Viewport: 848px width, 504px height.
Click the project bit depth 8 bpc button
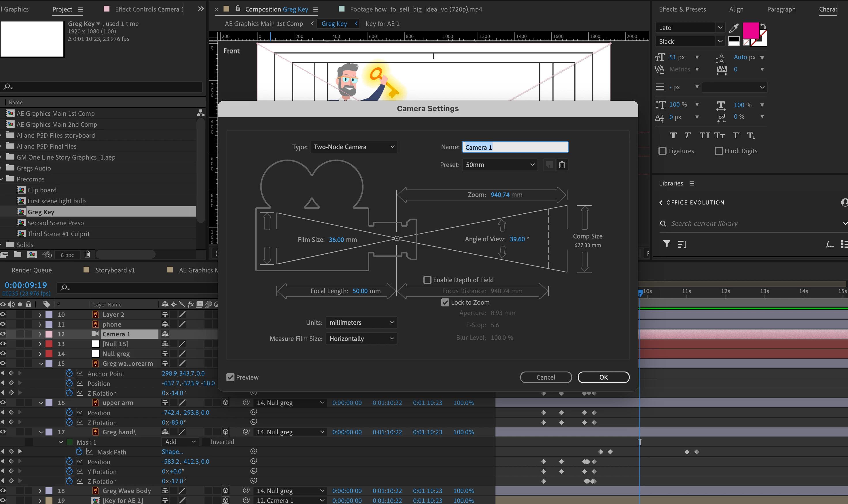(67, 255)
